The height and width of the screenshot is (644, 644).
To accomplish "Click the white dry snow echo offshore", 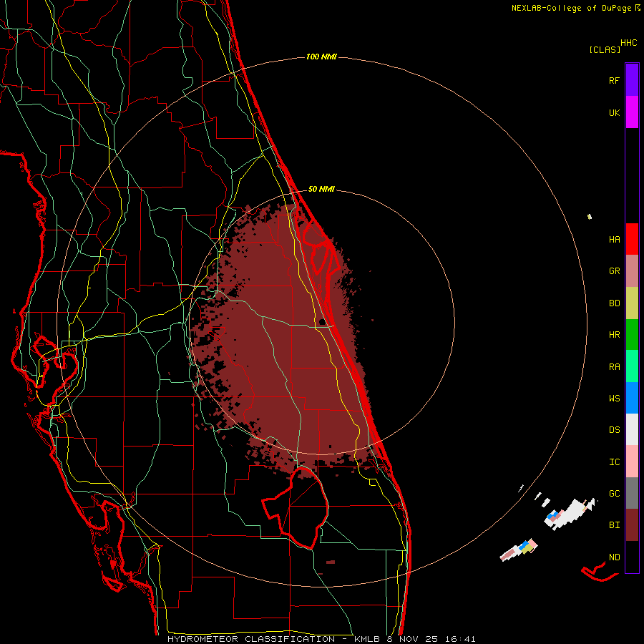I will click(x=569, y=513).
